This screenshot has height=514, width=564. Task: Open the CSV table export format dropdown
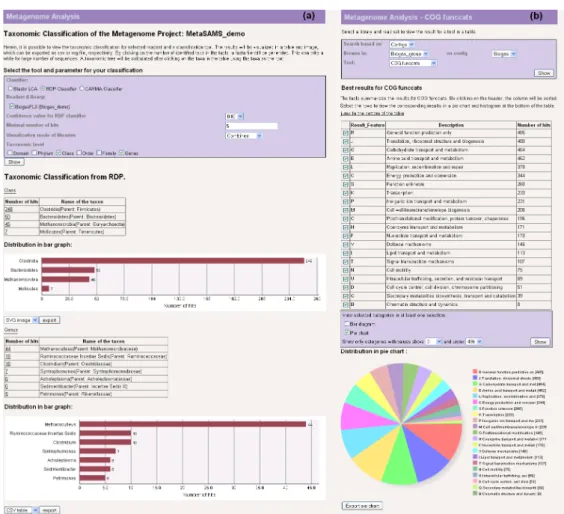[21, 510]
